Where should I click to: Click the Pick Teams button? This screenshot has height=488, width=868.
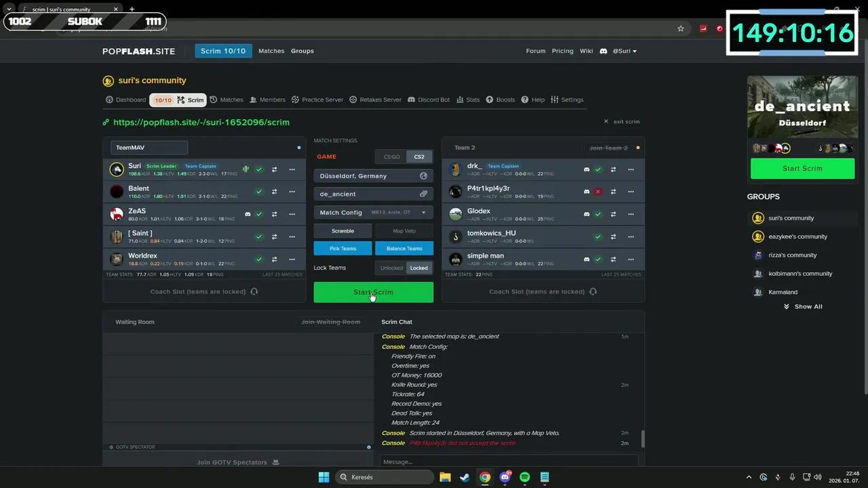[x=342, y=248]
